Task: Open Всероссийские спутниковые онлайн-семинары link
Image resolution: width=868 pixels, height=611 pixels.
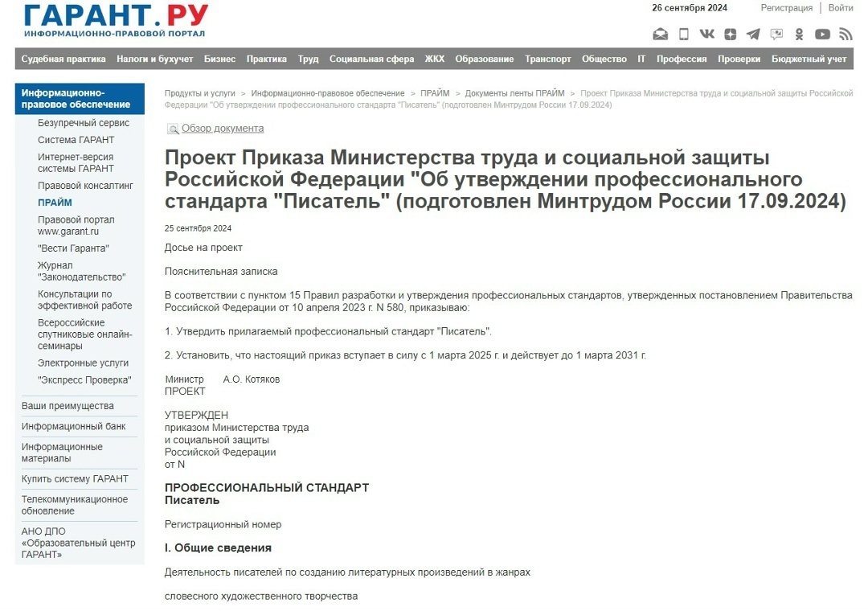Action: [84, 334]
